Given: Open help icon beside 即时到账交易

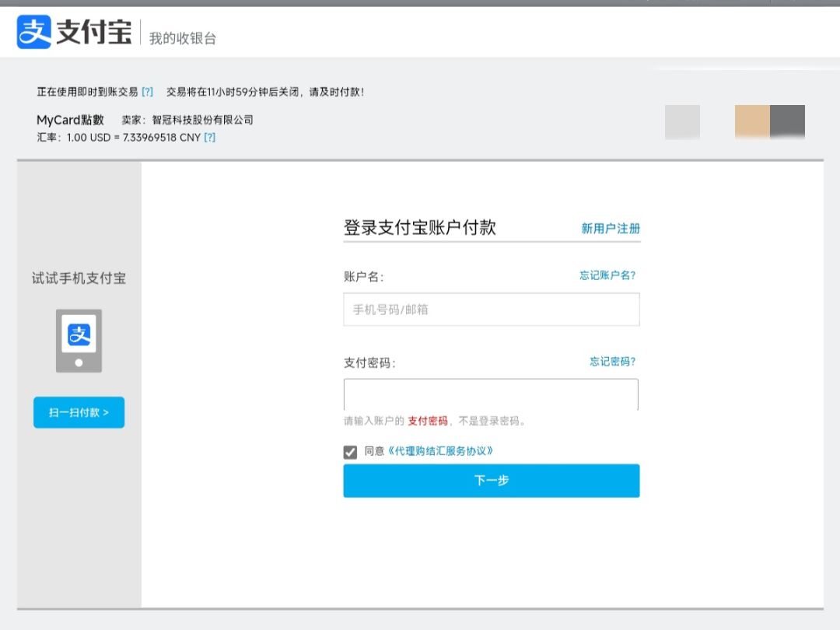Looking at the screenshot, I should [x=147, y=92].
